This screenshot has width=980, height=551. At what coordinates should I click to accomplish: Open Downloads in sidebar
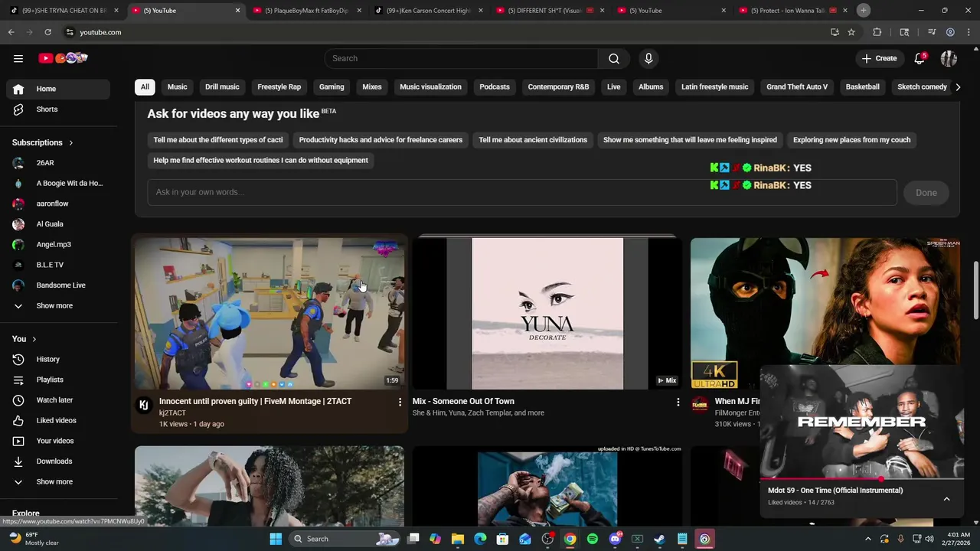(58, 461)
